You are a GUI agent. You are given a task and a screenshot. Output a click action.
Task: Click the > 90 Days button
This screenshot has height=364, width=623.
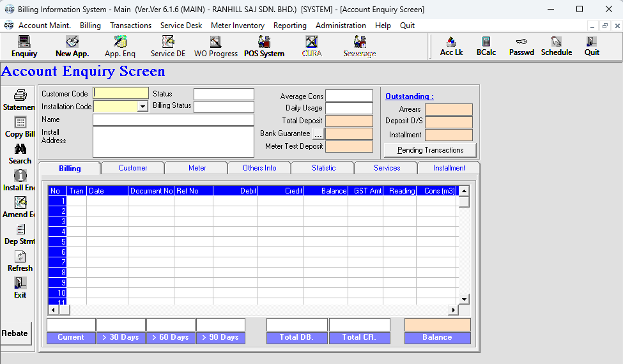point(220,337)
